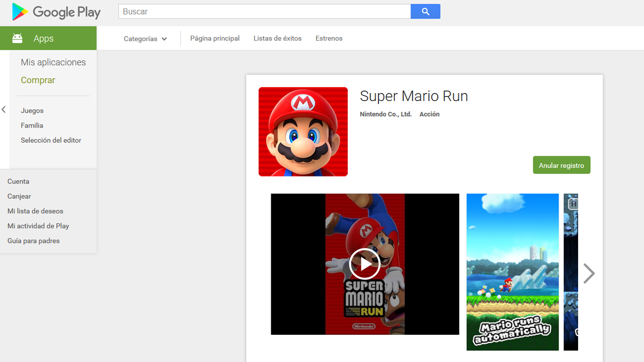This screenshot has width=644, height=362.
Task: Open Guía para padres
Action: [33, 241]
